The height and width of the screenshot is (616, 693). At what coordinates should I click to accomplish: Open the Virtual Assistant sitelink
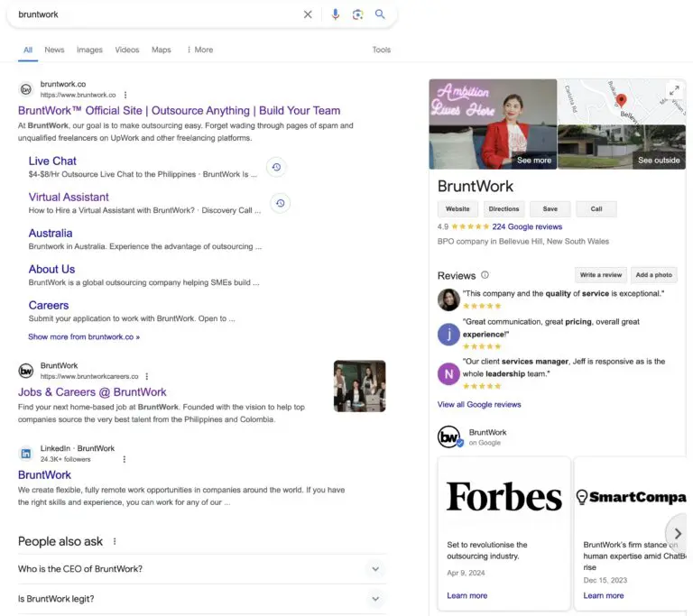pos(69,198)
